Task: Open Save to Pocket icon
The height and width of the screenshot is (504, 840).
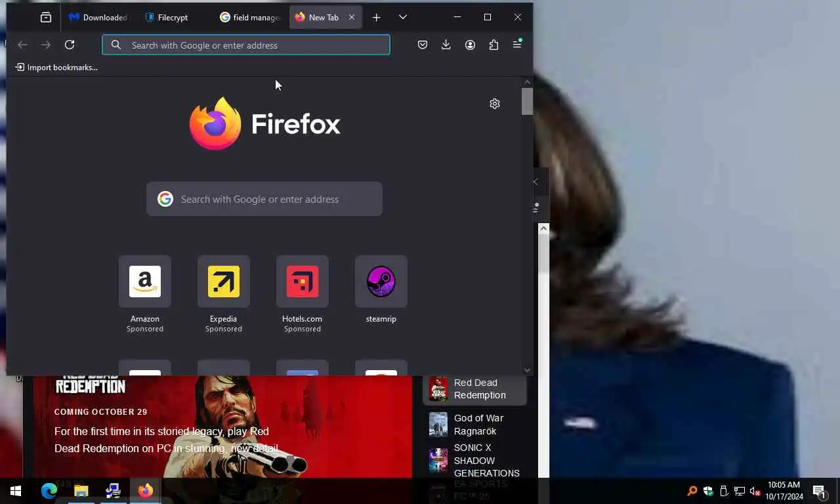Action: pyautogui.click(x=423, y=45)
